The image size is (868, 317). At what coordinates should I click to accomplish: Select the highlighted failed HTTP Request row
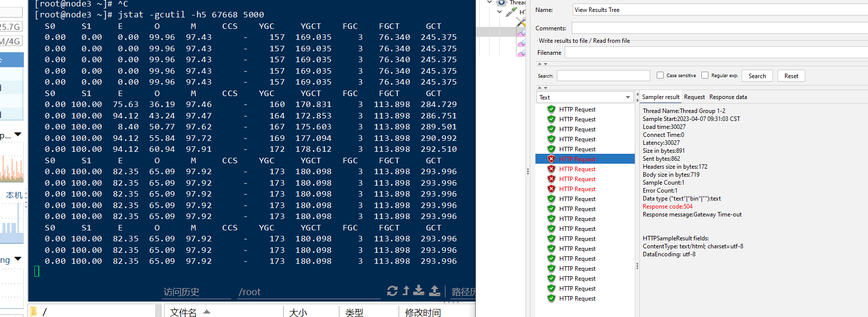(x=585, y=159)
